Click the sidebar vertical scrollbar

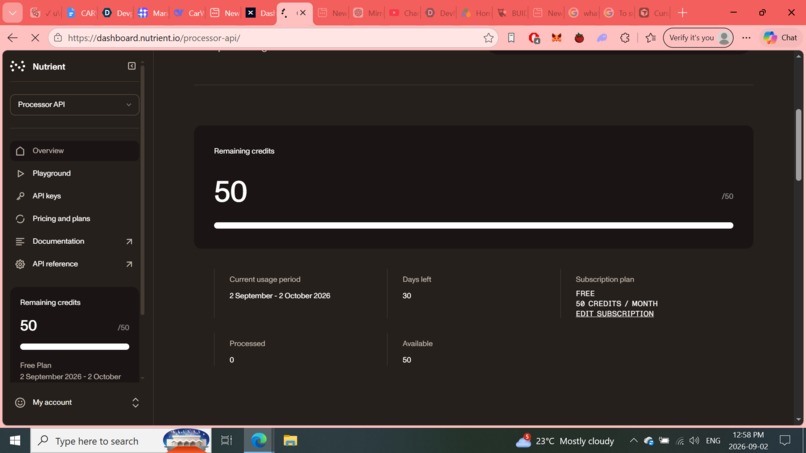click(x=142, y=190)
